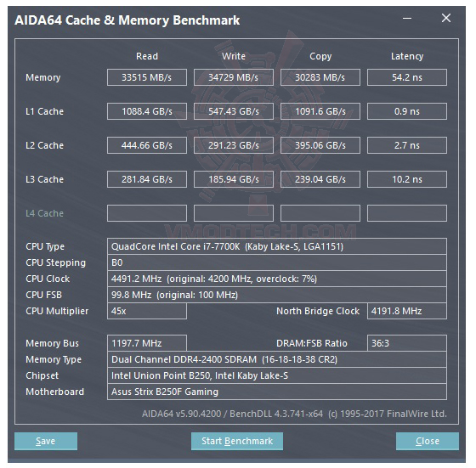Click the CPU Clock label

[48, 279]
